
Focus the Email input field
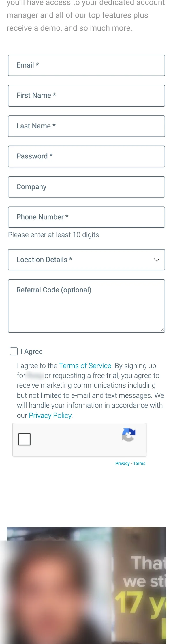pos(86,65)
